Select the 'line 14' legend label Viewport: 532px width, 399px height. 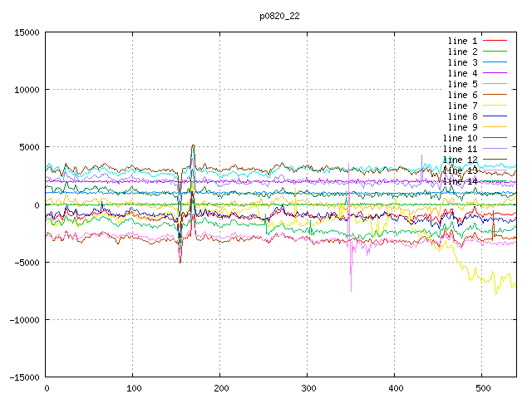(460, 181)
